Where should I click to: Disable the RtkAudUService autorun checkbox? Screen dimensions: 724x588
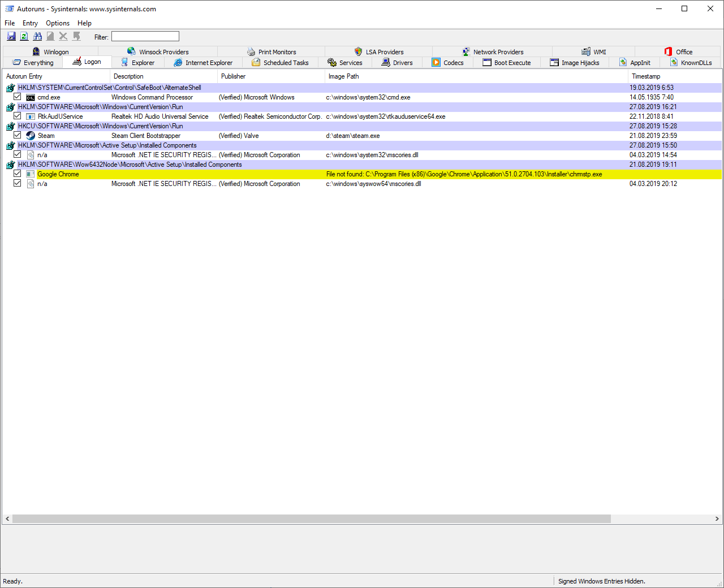pyautogui.click(x=18, y=116)
